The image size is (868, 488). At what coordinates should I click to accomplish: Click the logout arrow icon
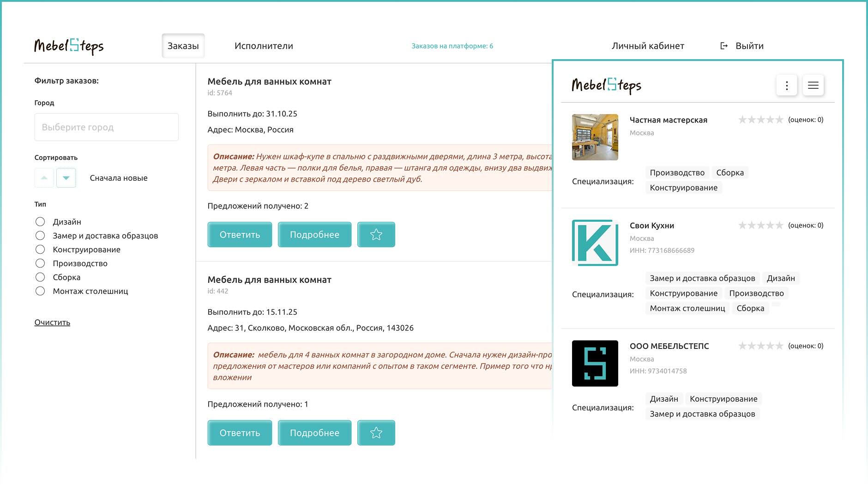724,46
